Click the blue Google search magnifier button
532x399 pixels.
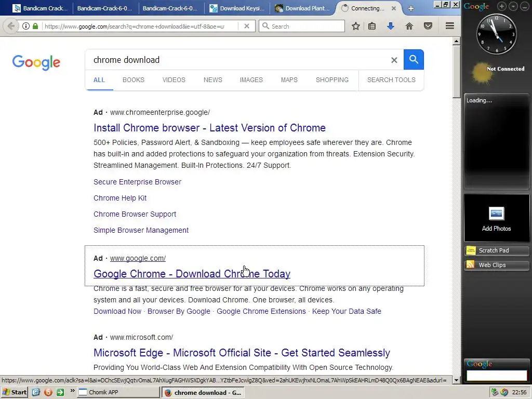coord(414,59)
